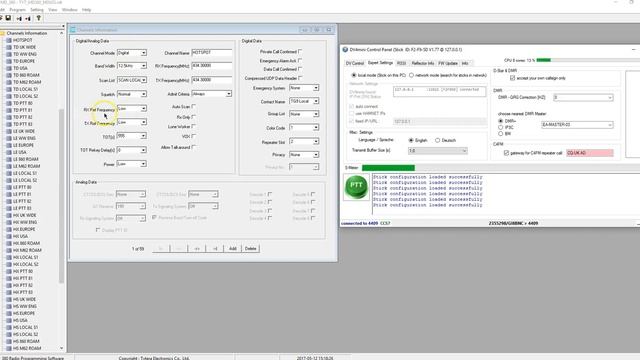Open Program menu
Image resolution: width=640 pixels, height=360 pixels.
[x=17, y=9]
